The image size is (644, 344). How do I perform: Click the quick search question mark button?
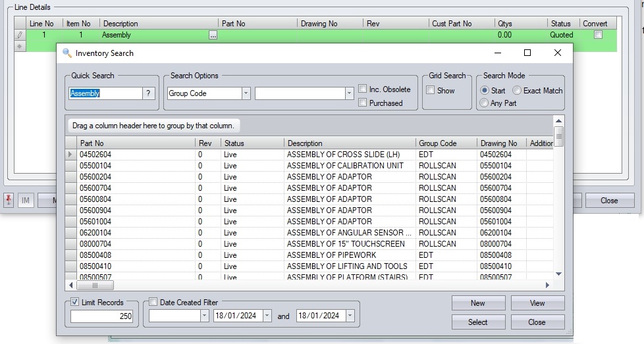(x=150, y=93)
